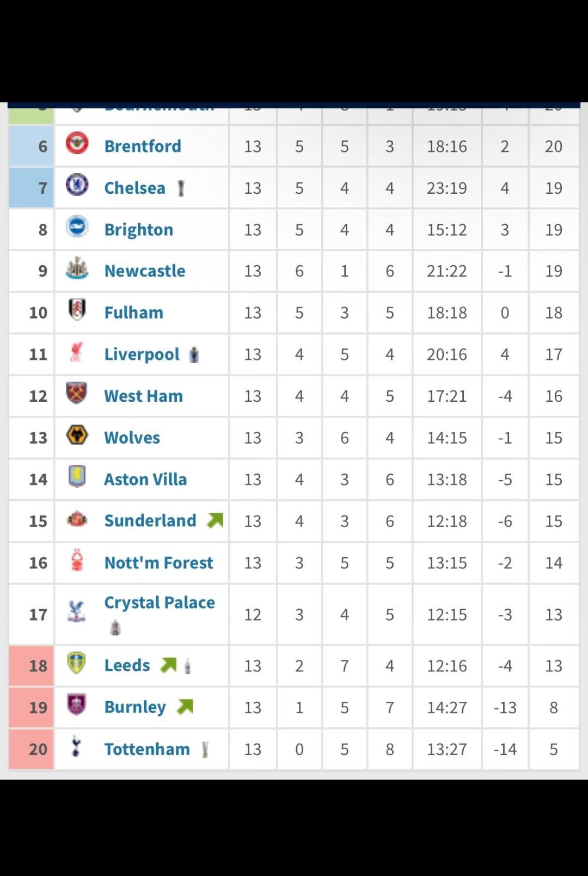Click the Wolves club badge
The width and height of the screenshot is (588, 876).
[x=77, y=435]
